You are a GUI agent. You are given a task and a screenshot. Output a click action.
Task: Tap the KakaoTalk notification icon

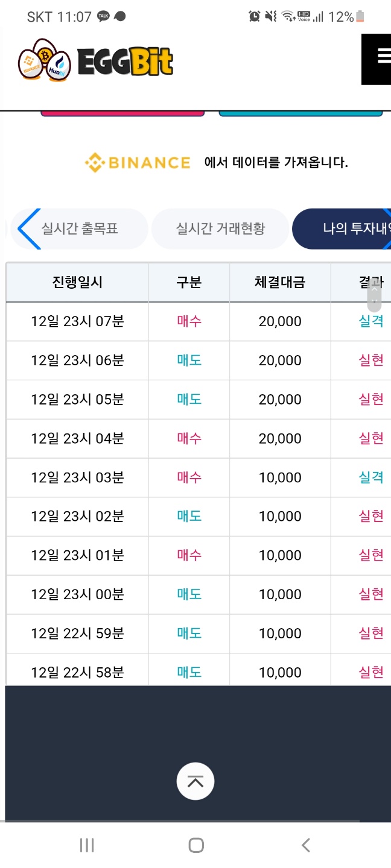(x=104, y=16)
